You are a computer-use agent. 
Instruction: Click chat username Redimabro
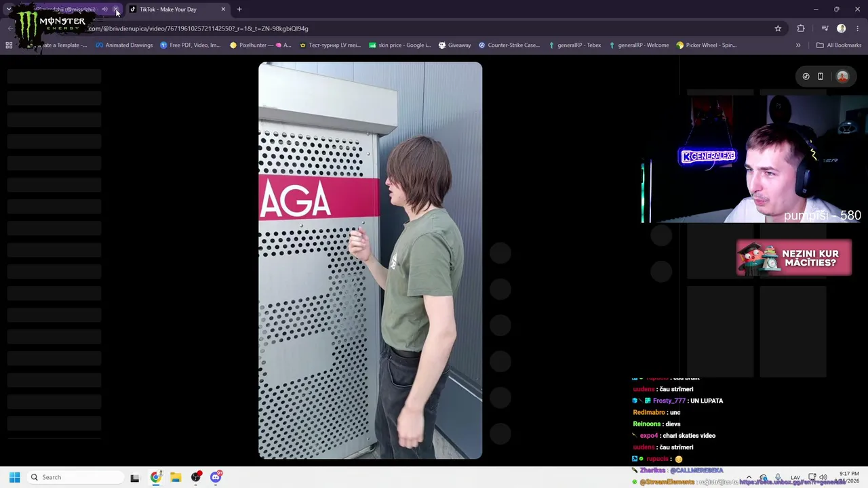tap(649, 412)
